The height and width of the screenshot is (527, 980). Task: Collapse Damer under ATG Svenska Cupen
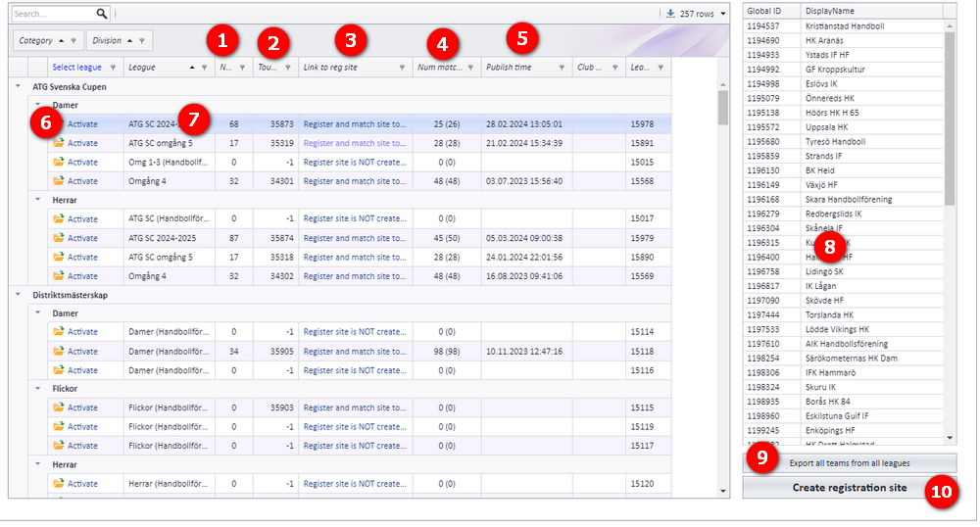click(38, 104)
